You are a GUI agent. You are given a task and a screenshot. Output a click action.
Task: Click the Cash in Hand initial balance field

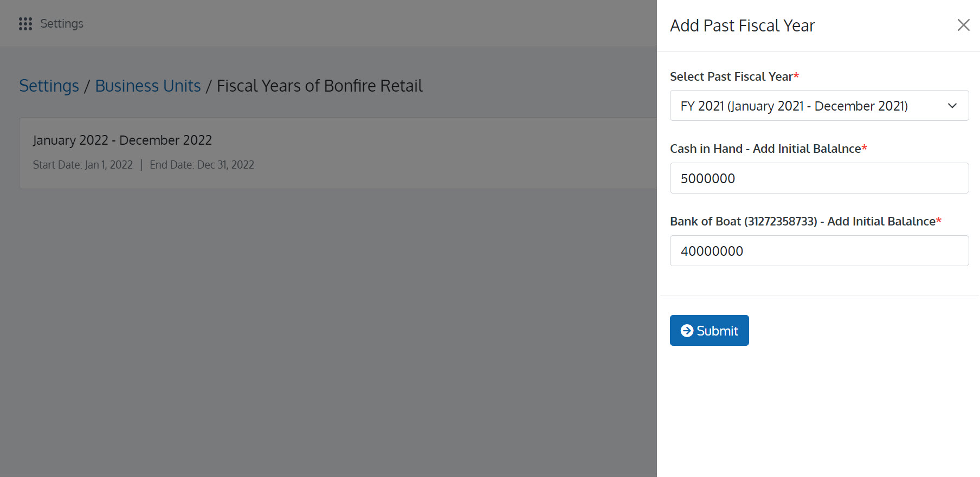819,178
